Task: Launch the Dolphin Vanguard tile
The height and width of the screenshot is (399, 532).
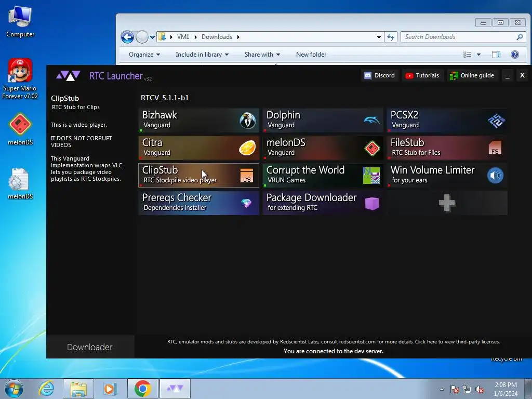Action: pyautogui.click(x=323, y=120)
